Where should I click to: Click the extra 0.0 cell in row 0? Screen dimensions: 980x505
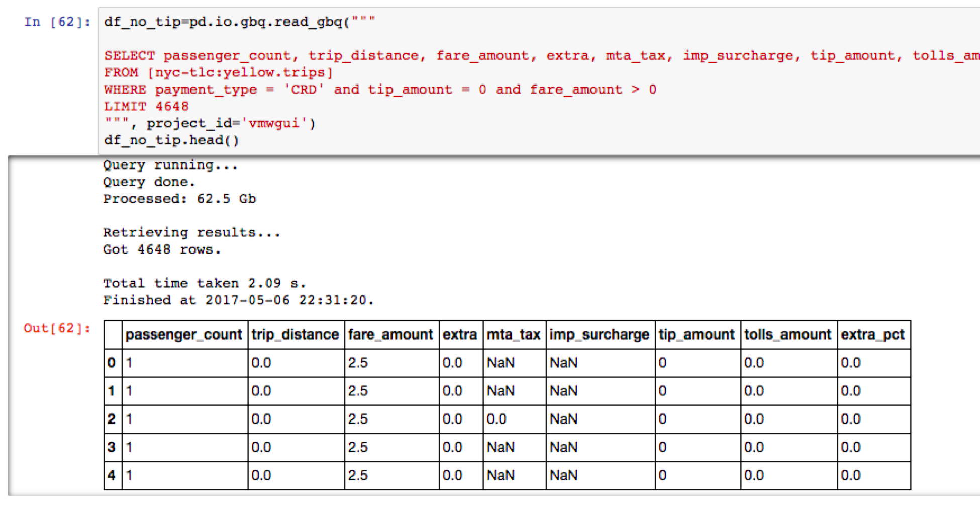coord(460,363)
